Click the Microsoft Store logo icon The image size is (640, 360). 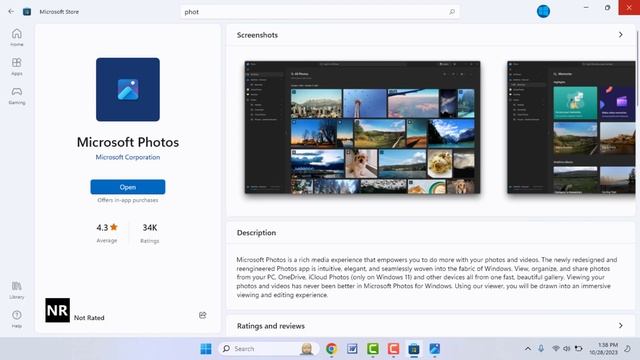(x=27, y=12)
